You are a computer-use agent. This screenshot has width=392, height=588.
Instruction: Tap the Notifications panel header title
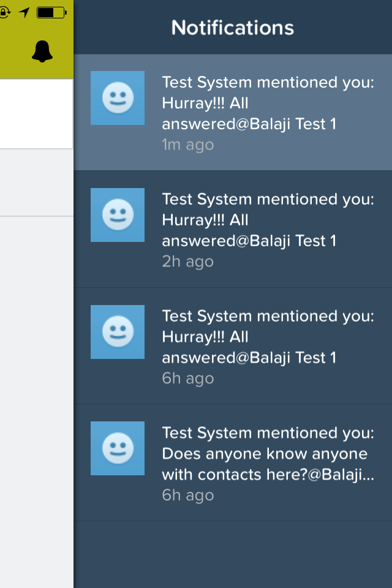pos(233,28)
